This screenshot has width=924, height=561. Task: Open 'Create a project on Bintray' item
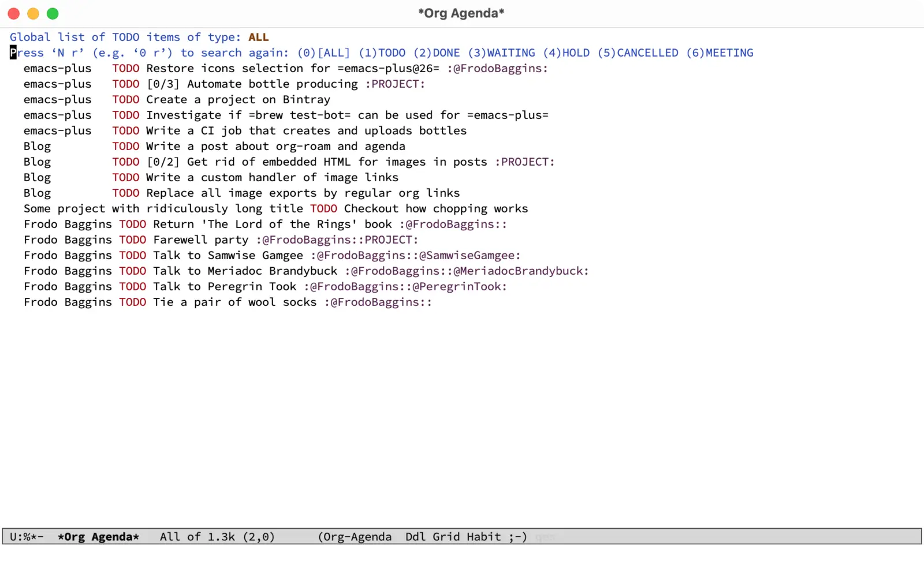coord(238,99)
